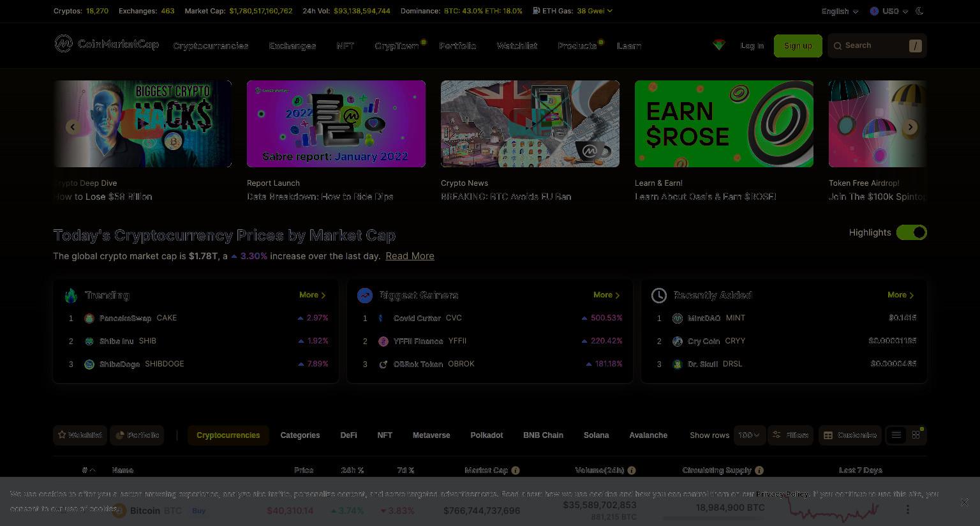
Task: Select the Categories tab
Action: click(x=300, y=435)
